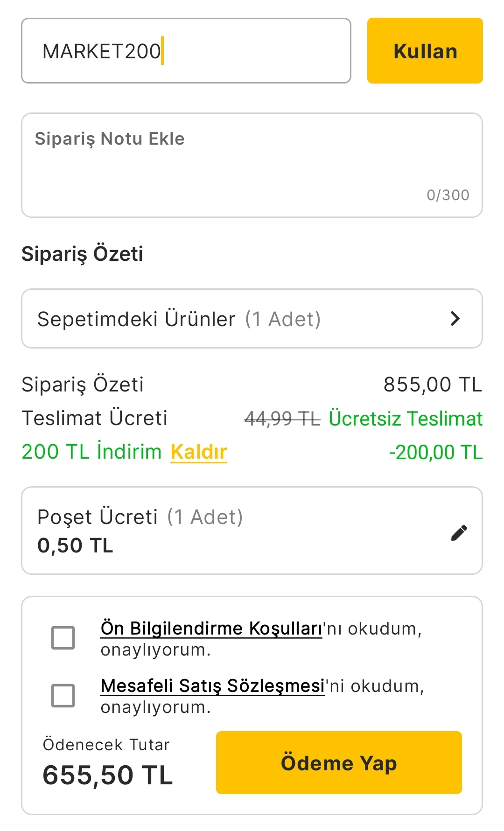Remove the discount via the Kaldır link
The height and width of the screenshot is (831, 504).
click(199, 452)
